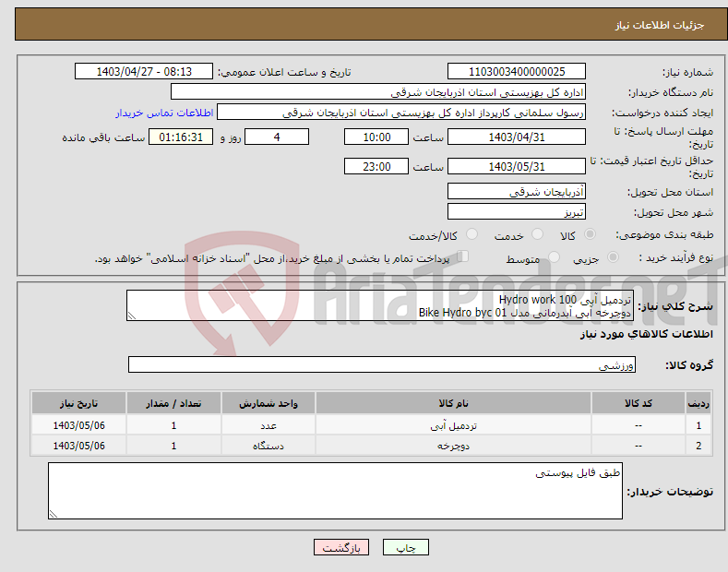
Task: Click the شماره نیاز field 1103003400000025
Action: [517, 72]
